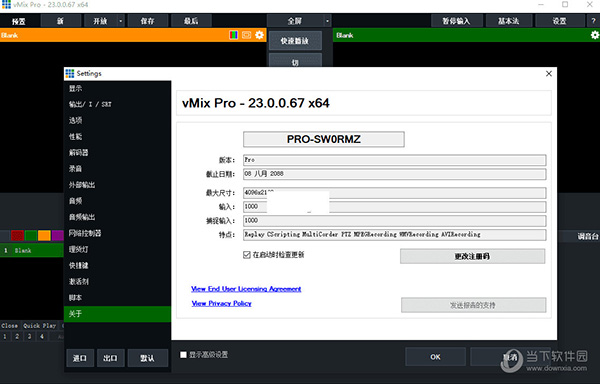Click overlay 4 button under Blank input
The image size is (600, 384).
point(42,337)
